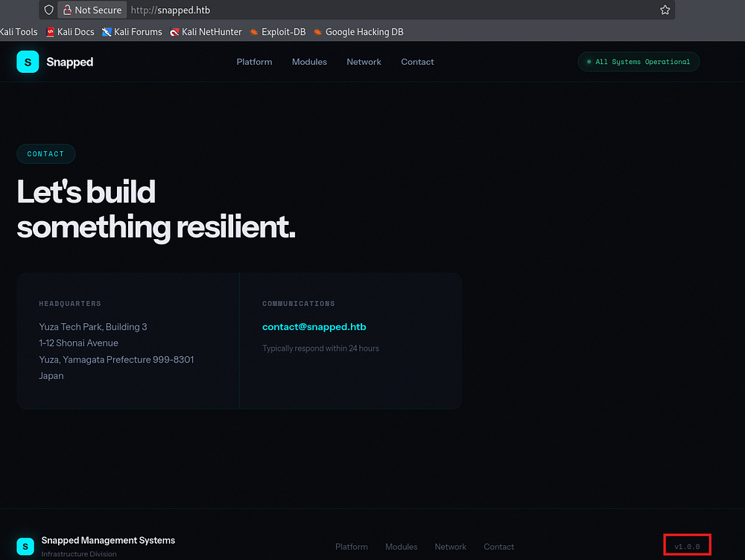Click the All Systems Operational status badge
The width and height of the screenshot is (745, 560).
638,62
